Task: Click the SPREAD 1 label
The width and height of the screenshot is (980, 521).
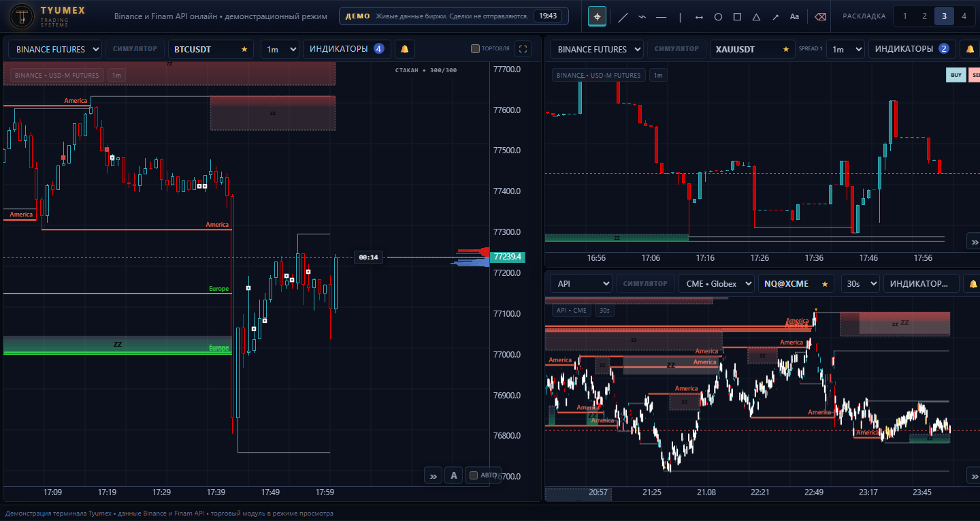Action: tap(811, 49)
